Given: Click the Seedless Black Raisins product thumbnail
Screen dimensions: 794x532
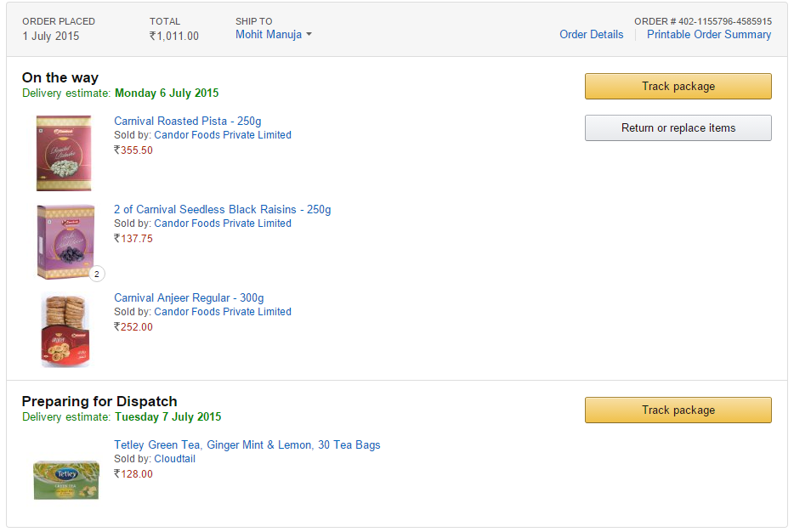Looking at the screenshot, I should pyautogui.click(x=64, y=242).
